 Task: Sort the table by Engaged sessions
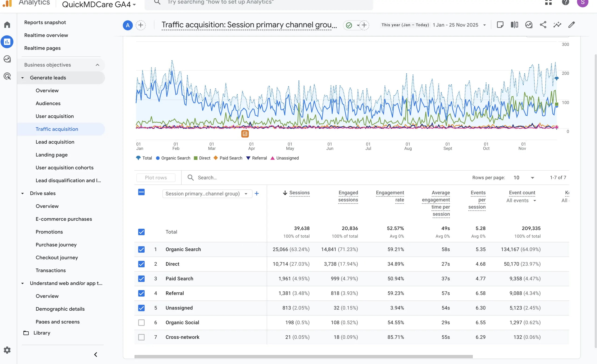click(348, 196)
